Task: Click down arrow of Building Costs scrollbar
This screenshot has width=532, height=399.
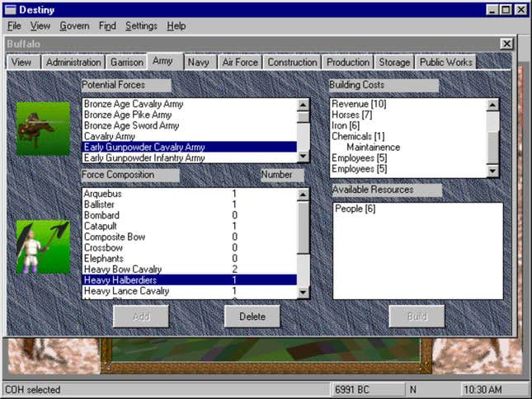Action: click(492, 171)
